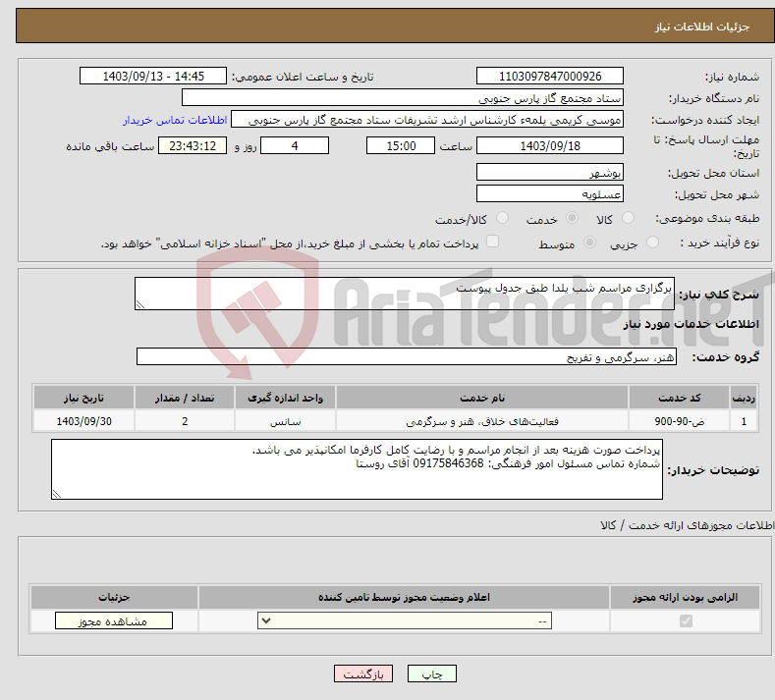This screenshot has width=775, height=700.
Task: Click announcement date field 1403/09/13 - 14:45
Action: (x=152, y=76)
